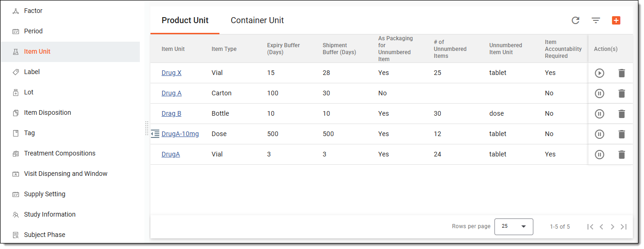The image size is (644, 249).
Task: Go to the previous page
Action: click(601, 226)
